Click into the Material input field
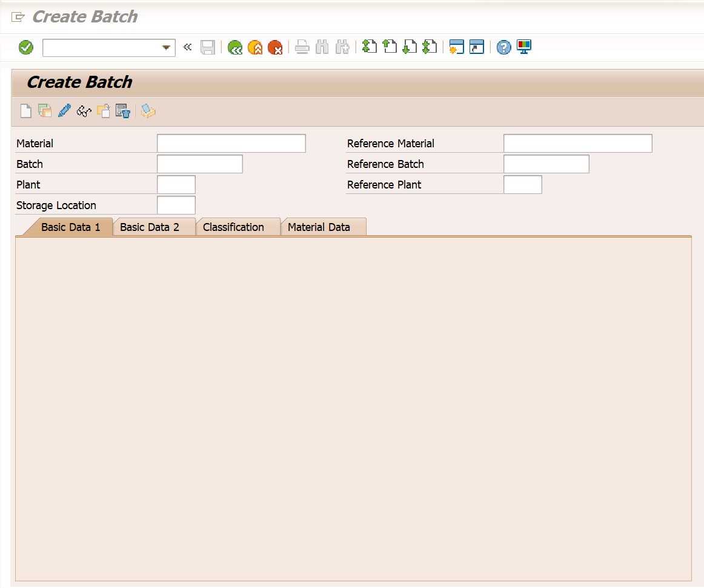The width and height of the screenshot is (704, 588). [231, 144]
